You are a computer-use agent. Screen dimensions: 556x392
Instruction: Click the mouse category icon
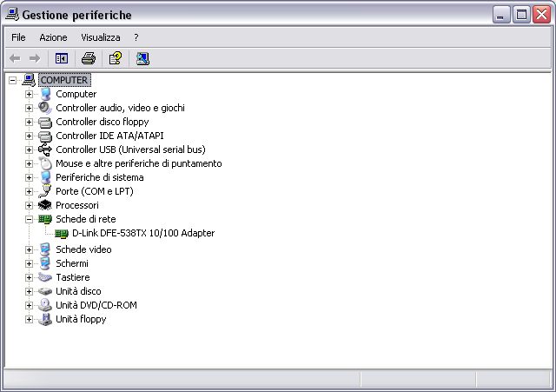point(45,163)
